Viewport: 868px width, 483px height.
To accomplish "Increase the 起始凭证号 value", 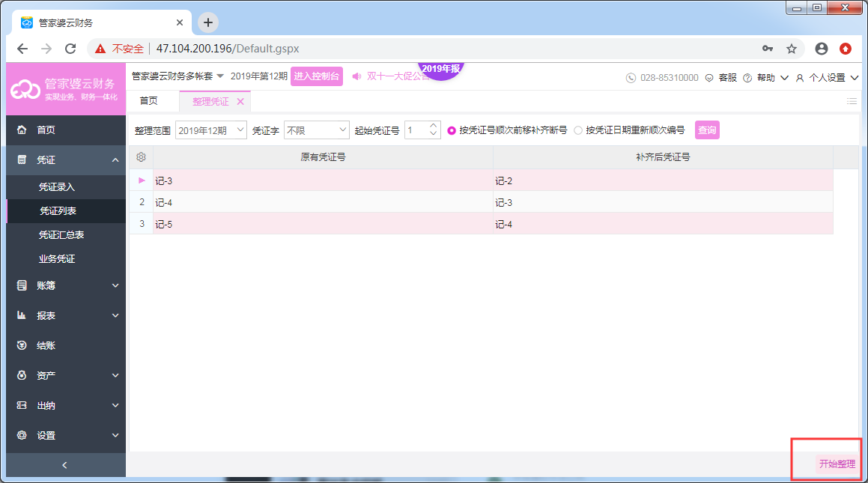I will 434,126.
